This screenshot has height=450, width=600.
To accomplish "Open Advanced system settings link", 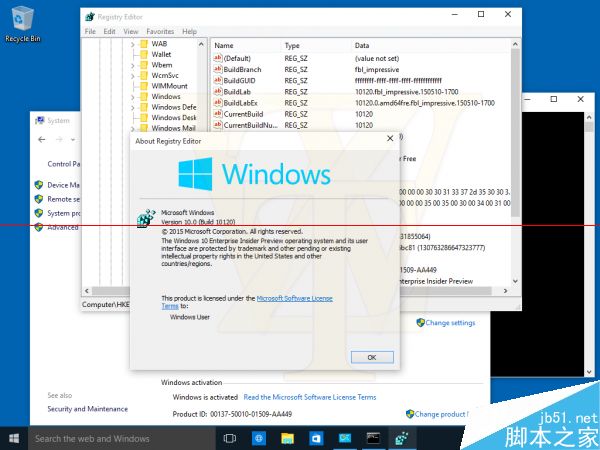I will [x=63, y=228].
